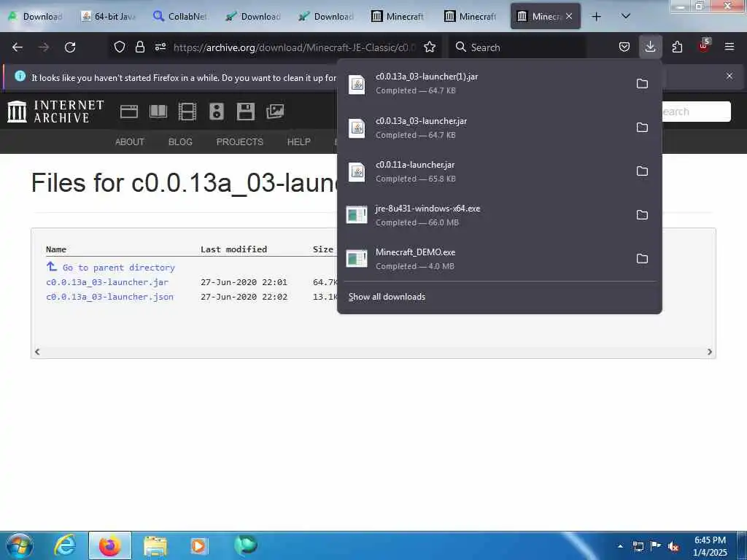
Task: Click the Internet Archive logo
Action: (55, 112)
